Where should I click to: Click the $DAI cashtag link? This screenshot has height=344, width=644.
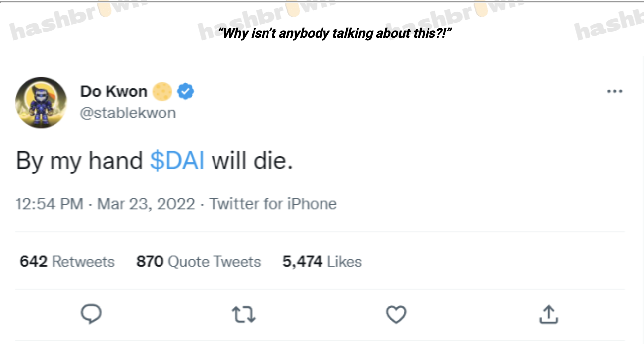(x=177, y=161)
